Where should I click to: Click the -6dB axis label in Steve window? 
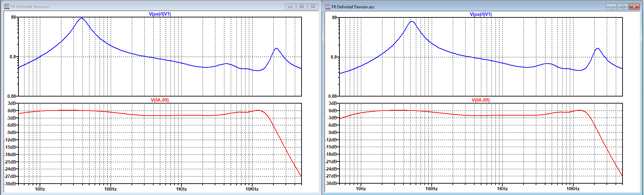[11, 125]
